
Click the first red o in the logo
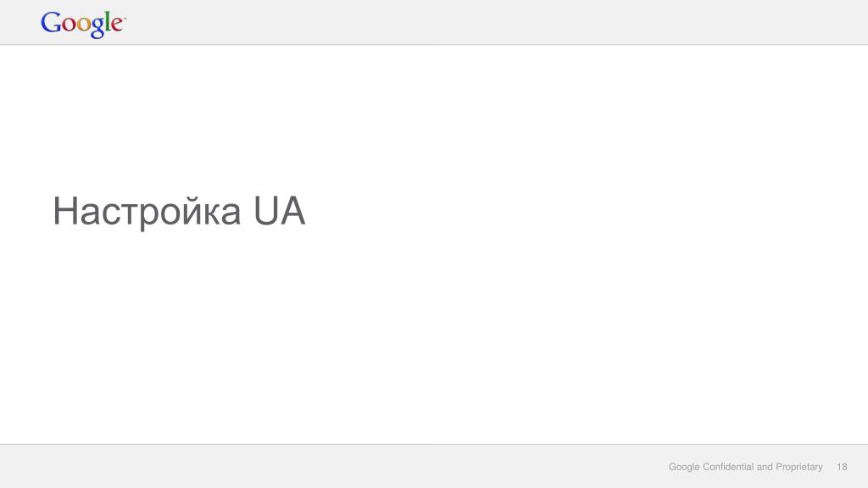click(69, 25)
